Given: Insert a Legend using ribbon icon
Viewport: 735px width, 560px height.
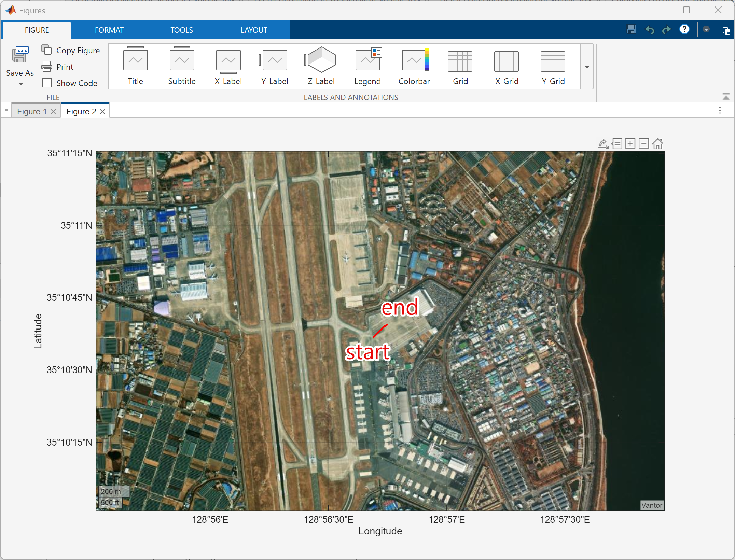Looking at the screenshot, I should tap(367, 66).
